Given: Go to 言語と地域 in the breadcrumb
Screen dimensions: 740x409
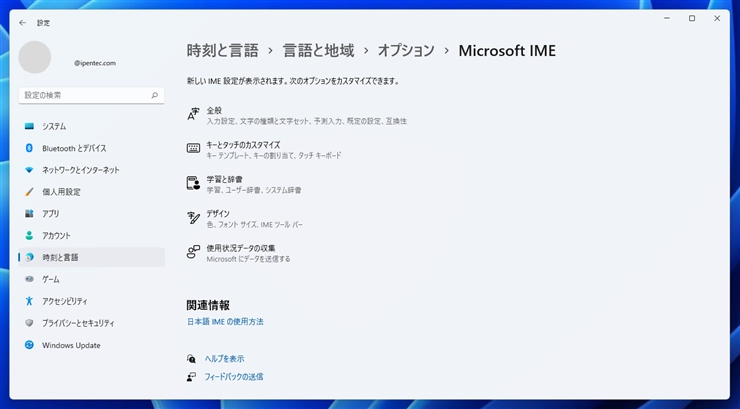Looking at the screenshot, I should coord(319,50).
